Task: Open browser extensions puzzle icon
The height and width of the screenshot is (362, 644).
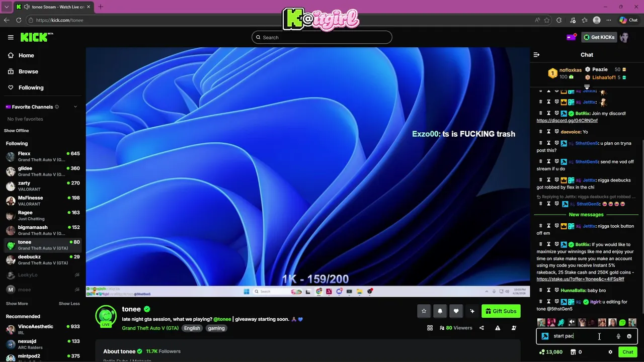Action: pyautogui.click(x=559, y=20)
